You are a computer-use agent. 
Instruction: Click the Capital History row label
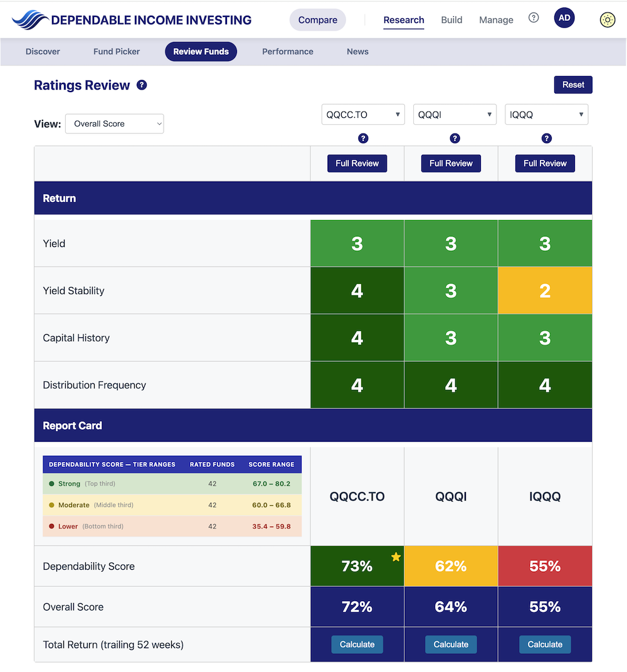tap(76, 338)
